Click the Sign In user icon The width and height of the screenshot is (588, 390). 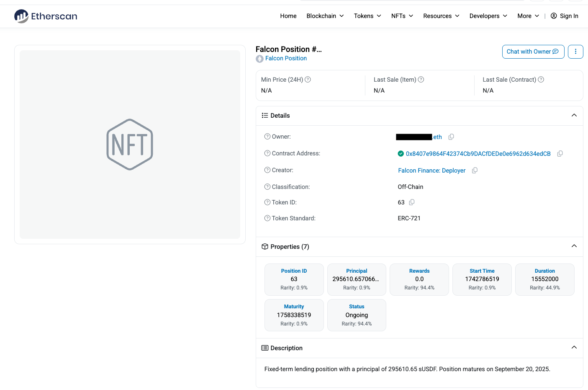pos(554,16)
